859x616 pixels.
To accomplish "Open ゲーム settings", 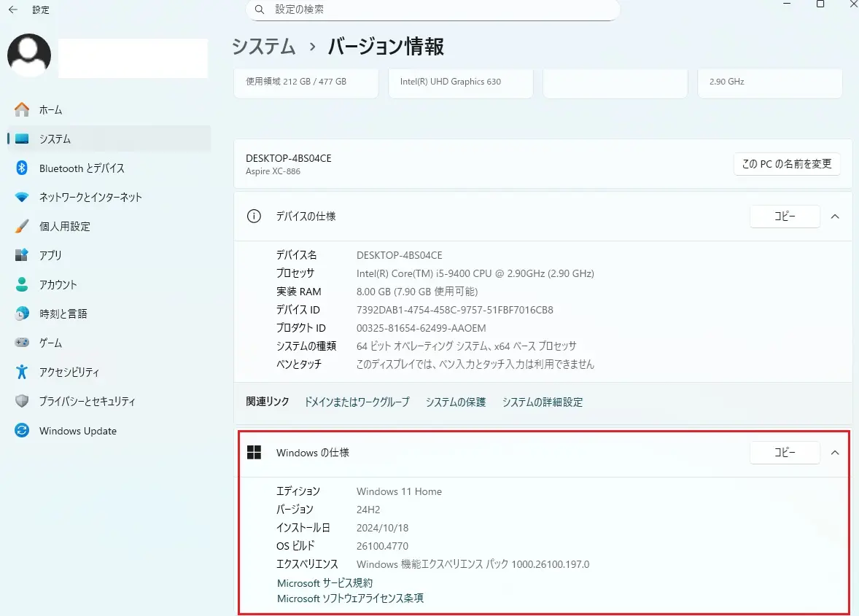I will click(x=109, y=342).
